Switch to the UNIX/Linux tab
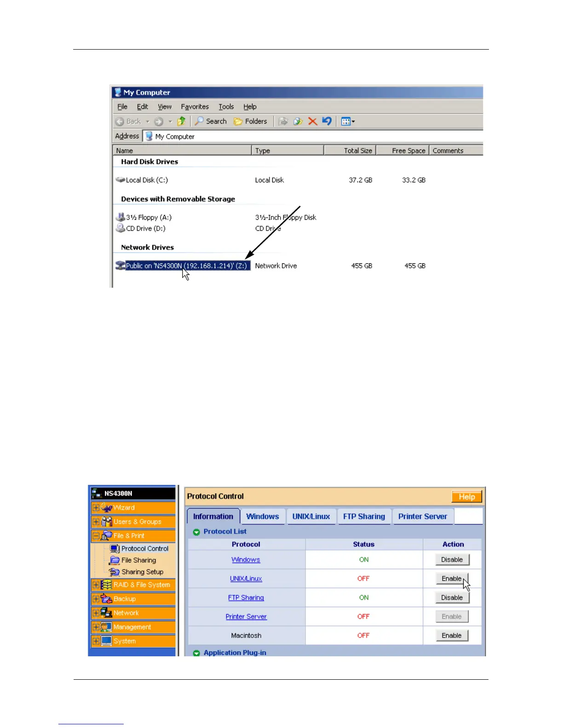Screen dimensions: 563x728 (311, 516)
